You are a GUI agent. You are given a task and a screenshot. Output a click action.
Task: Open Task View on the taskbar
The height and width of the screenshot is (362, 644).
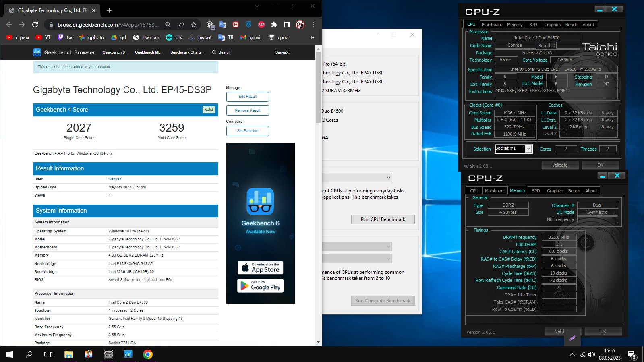(x=48, y=354)
